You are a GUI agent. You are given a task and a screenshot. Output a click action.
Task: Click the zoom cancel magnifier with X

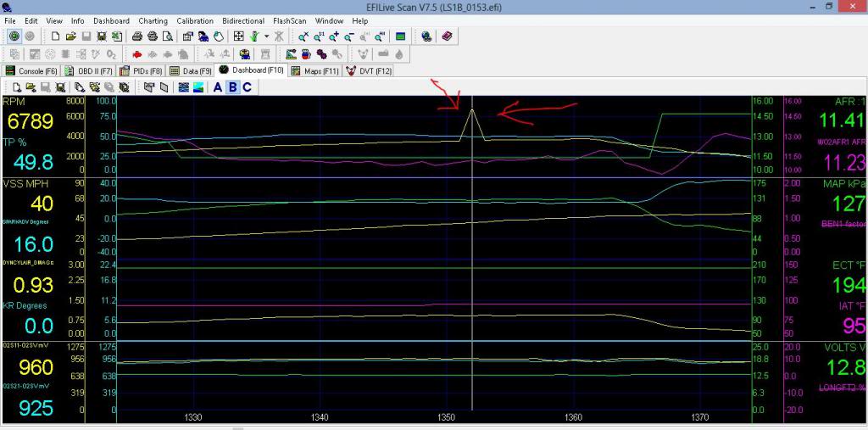(x=303, y=36)
